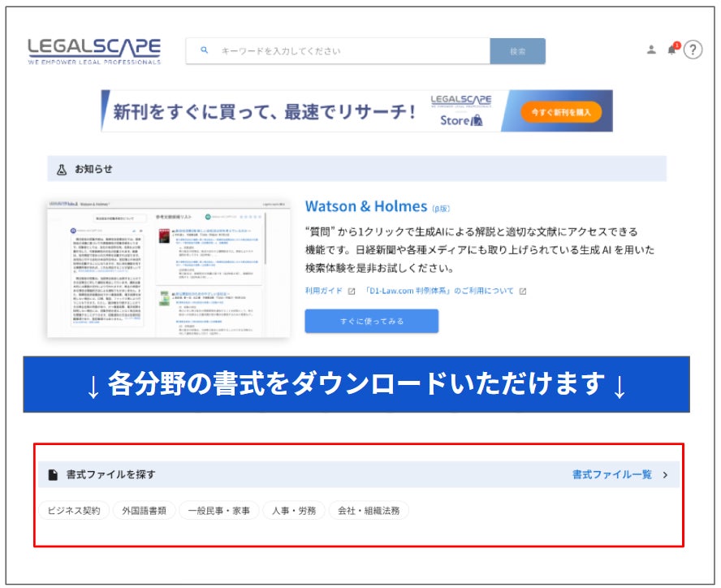The height and width of the screenshot is (588, 721).
Task: Click the magnifier icon in search box
Action: tap(204, 50)
